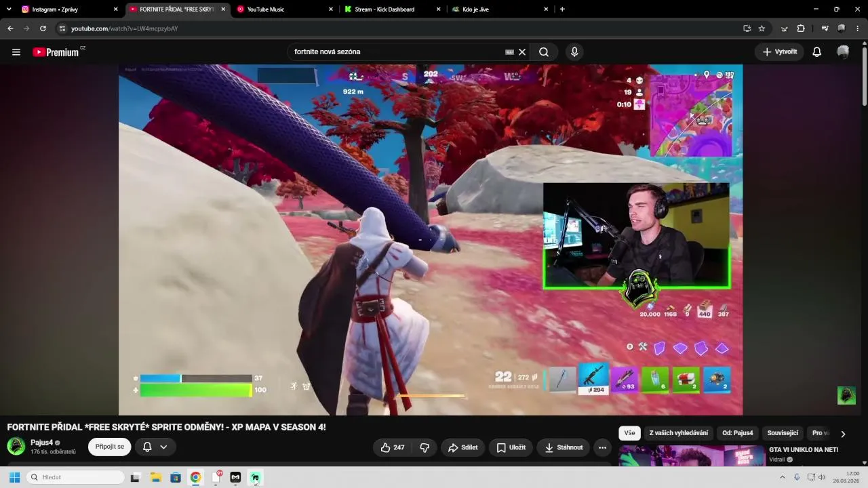Go back in browser history
The width and height of the screenshot is (868, 488).
(x=10, y=28)
